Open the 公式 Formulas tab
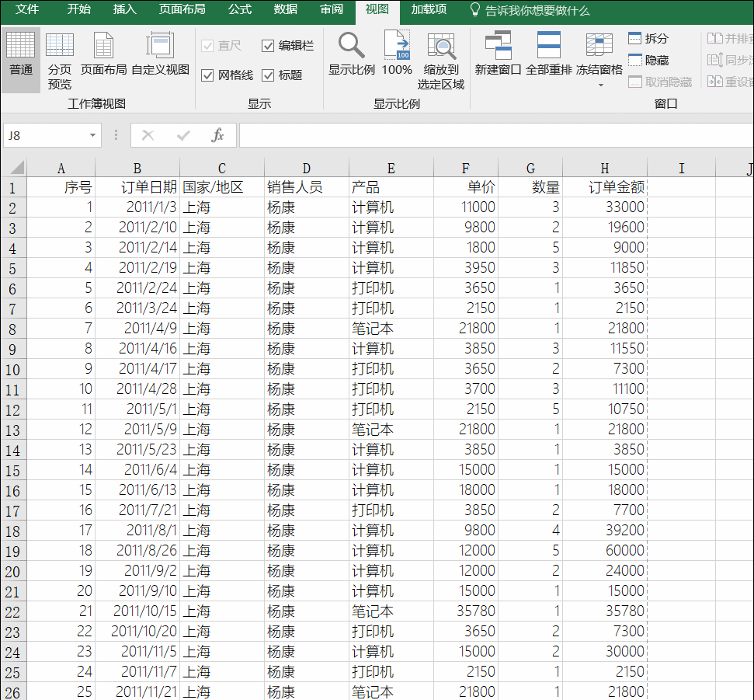The image size is (754, 700). [239, 9]
